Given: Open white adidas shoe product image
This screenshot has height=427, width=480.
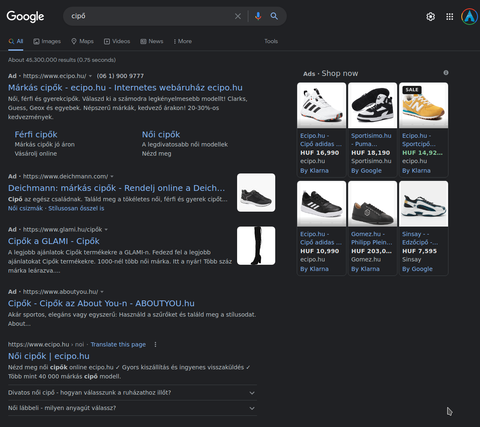Looking at the screenshot, I should [x=321, y=105].
